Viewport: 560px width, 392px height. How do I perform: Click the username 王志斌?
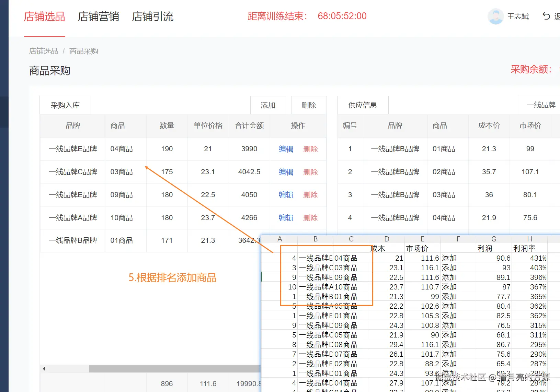518,16
